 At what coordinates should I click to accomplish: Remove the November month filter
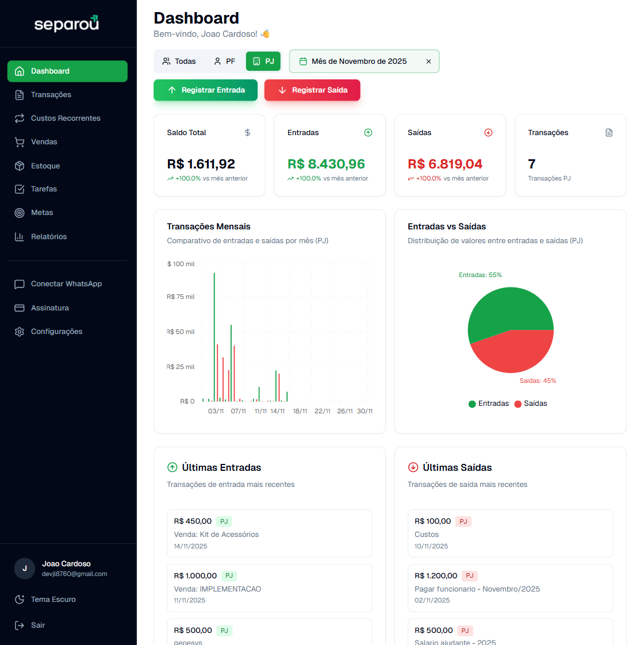428,61
